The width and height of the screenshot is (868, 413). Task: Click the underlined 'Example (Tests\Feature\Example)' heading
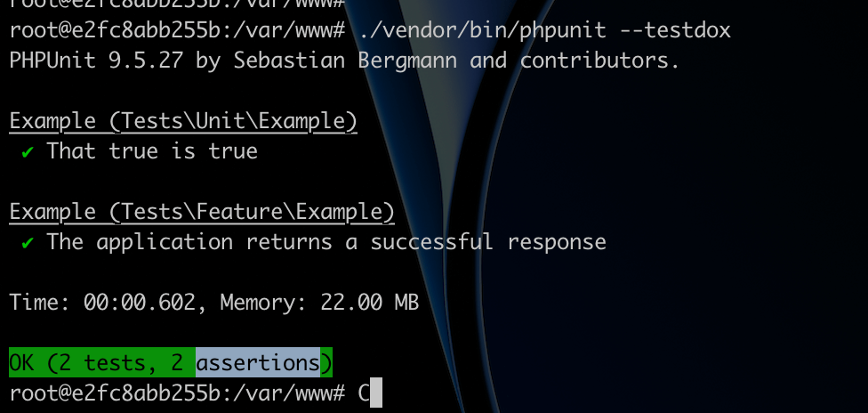point(202,212)
